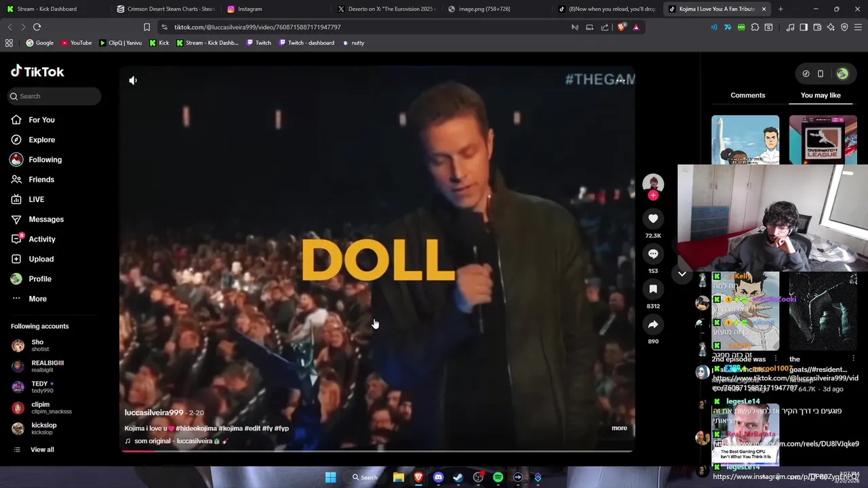The image size is (868, 488).
Task: Open Brave Rewards triangle icon
Action: pyautogui.click(x=636, y=27)
